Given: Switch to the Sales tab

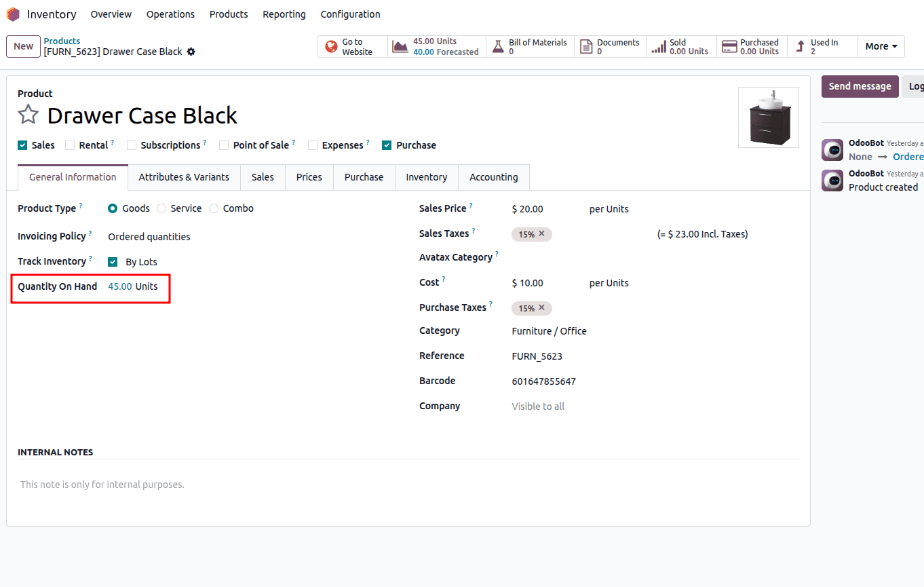Looking at the screenshot, I should coord(263,177).
